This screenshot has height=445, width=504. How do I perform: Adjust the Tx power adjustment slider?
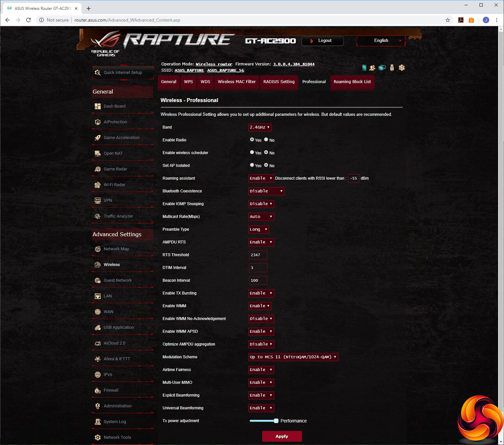(x=276, y=421)
